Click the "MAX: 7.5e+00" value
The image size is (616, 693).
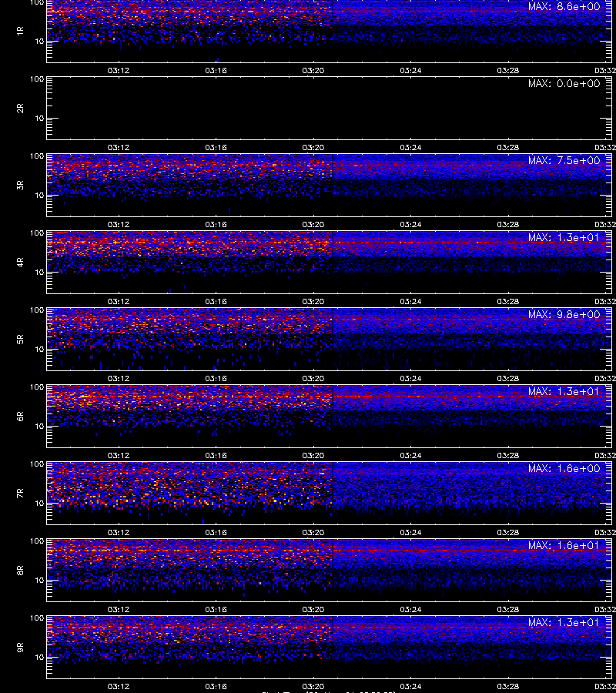pos(564,160)
